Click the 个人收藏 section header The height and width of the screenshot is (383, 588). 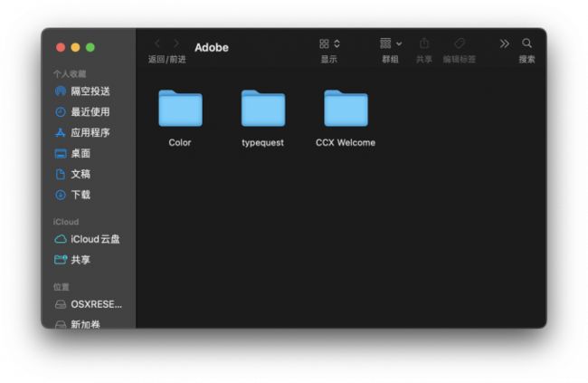tap(70, 74)
